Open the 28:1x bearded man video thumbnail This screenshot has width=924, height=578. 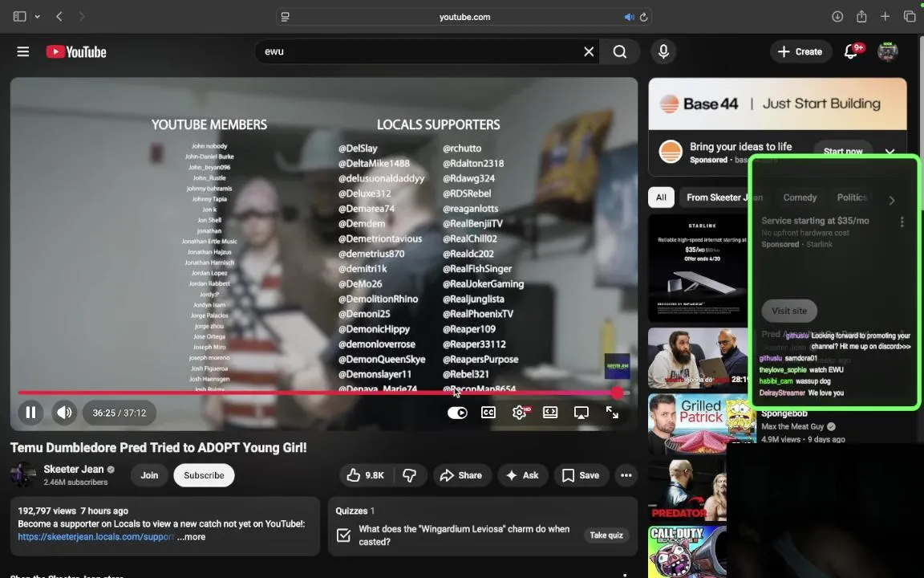[x=699, y=359]
